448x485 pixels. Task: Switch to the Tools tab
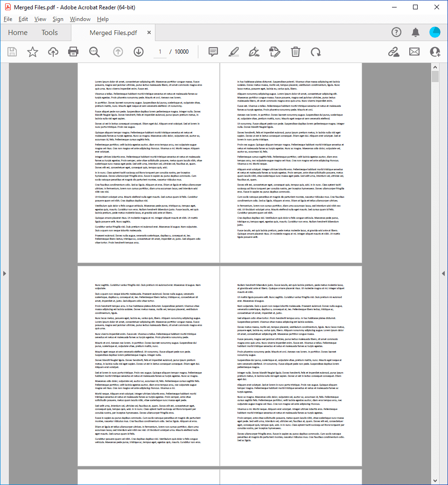point(49,33)
